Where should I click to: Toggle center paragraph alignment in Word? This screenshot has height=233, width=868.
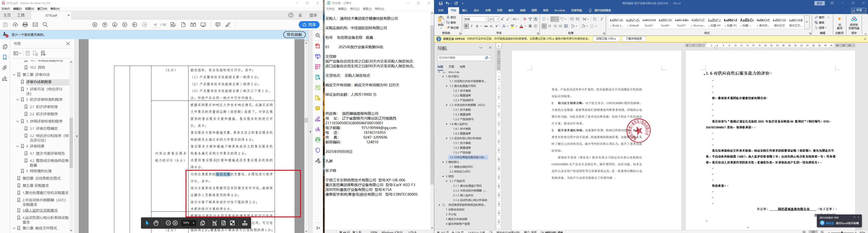[550, 26]
